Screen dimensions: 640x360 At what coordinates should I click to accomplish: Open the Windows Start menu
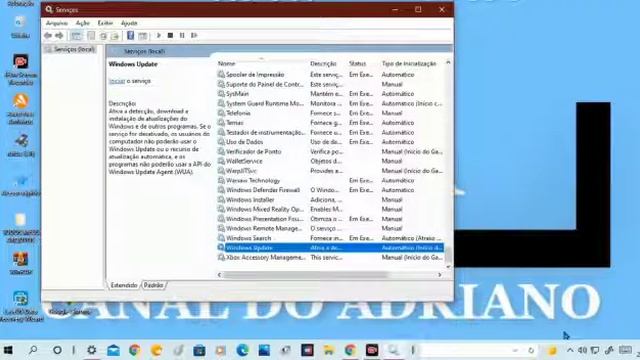tap(8, 350)
